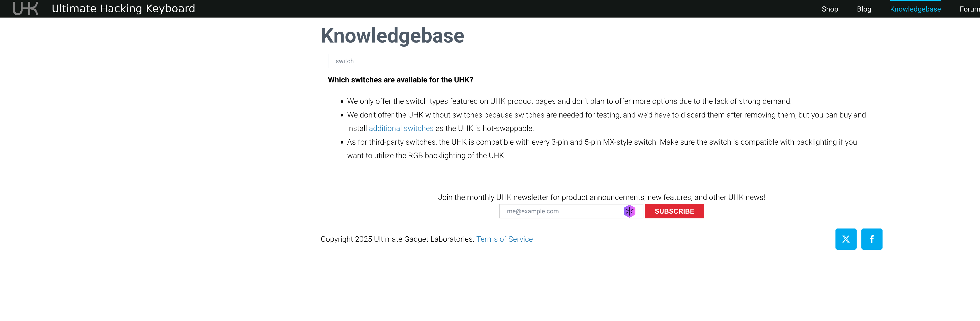Click the Copyright 2025 Ultimate Gadget Laboratories text
Image resolution: width=980 pixels, height=321 pixels.
(x=397, y=239)
